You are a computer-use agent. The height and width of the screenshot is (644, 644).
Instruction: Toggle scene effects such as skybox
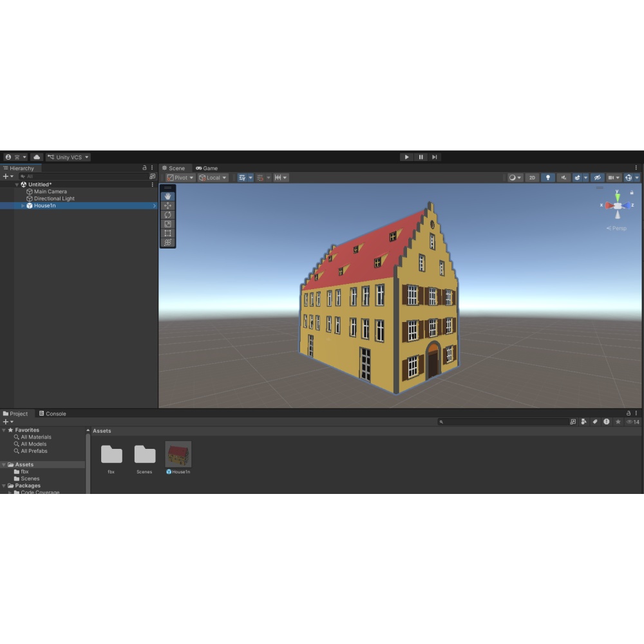[x=577, y=178]
